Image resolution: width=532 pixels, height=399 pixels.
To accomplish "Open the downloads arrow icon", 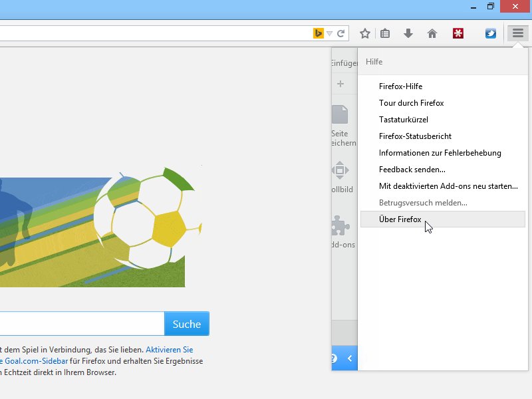I will (408, 33).
